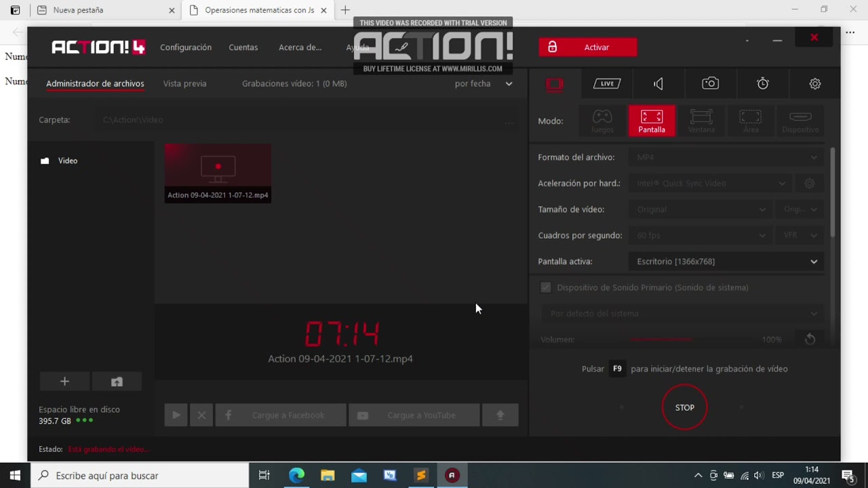Click the F9 hotkey label

tap(617, 369)
